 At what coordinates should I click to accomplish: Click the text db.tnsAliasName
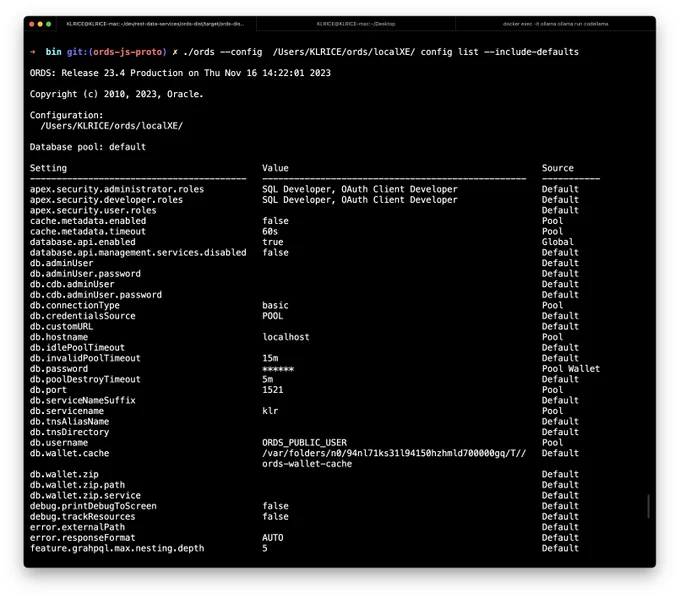69,422
